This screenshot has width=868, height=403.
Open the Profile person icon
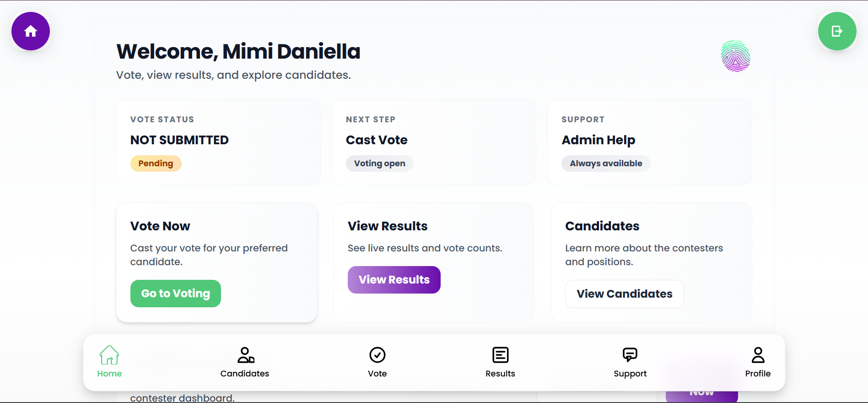(x=758, y=355)
